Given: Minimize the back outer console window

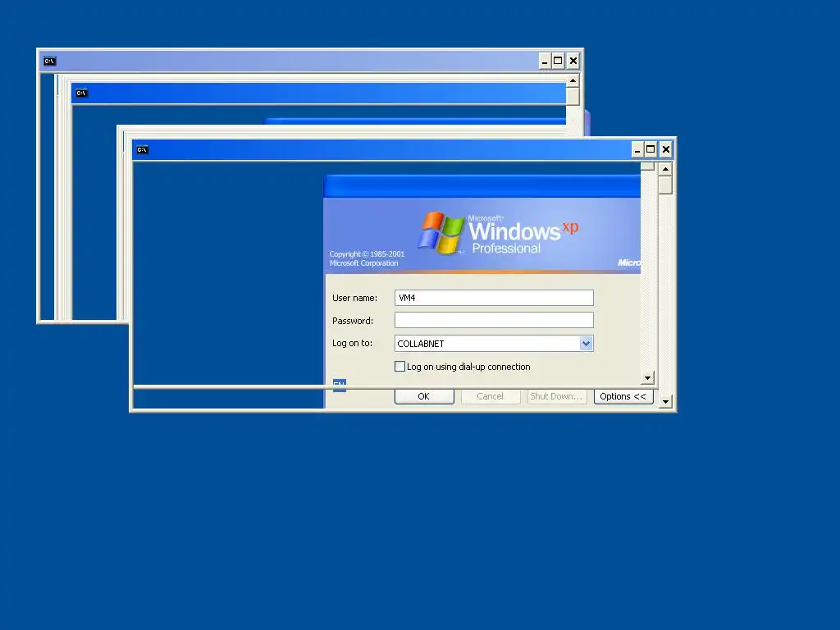Looking at the screenshot, I should 545,61.
